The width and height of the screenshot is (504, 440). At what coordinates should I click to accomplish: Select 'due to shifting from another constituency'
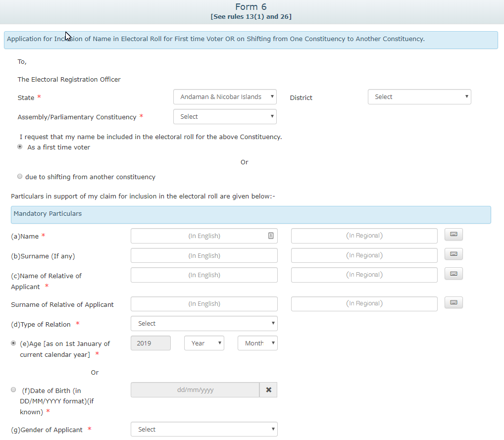click(x=20, y=176)
